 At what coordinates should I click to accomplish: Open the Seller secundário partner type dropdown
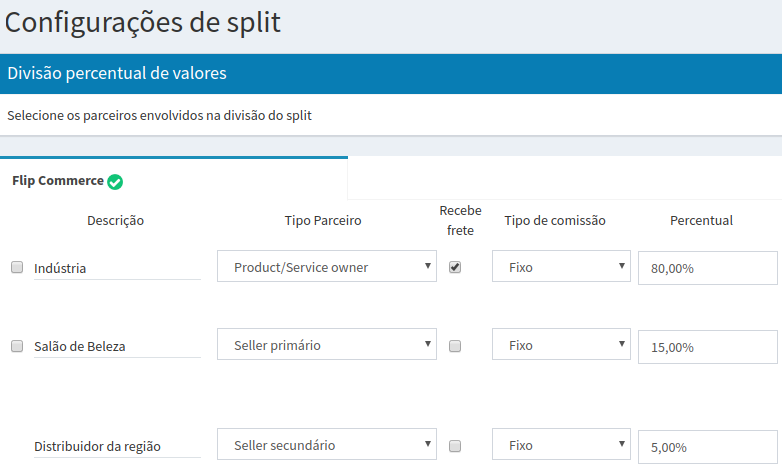pos(326,445)
